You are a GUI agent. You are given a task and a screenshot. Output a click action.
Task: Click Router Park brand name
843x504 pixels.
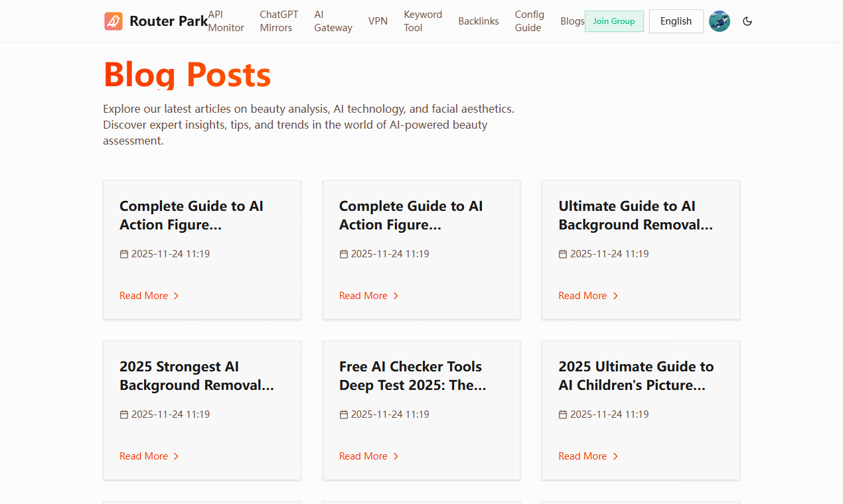[169, 21]
